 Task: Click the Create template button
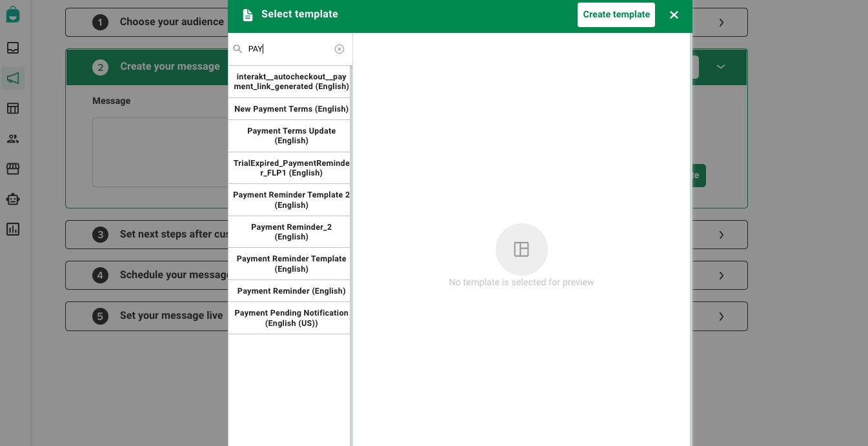616,14
